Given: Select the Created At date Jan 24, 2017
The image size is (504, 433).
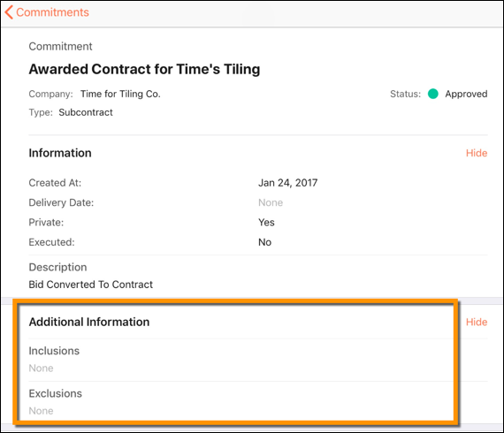Looking at the screenshot, I should (x=287, y=183).
